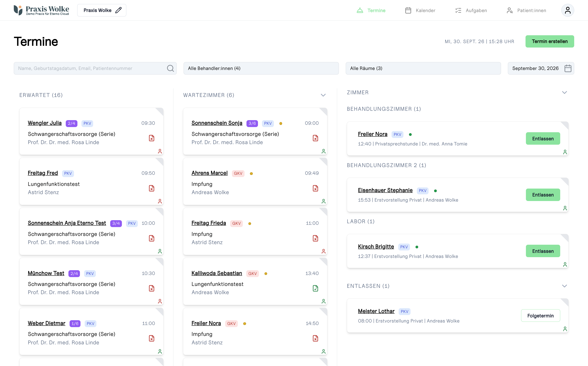Open Alle Räume room filter dropdown
Image resolution: width=588 pixels, height=366 pixels.
(x=423, y=68)
